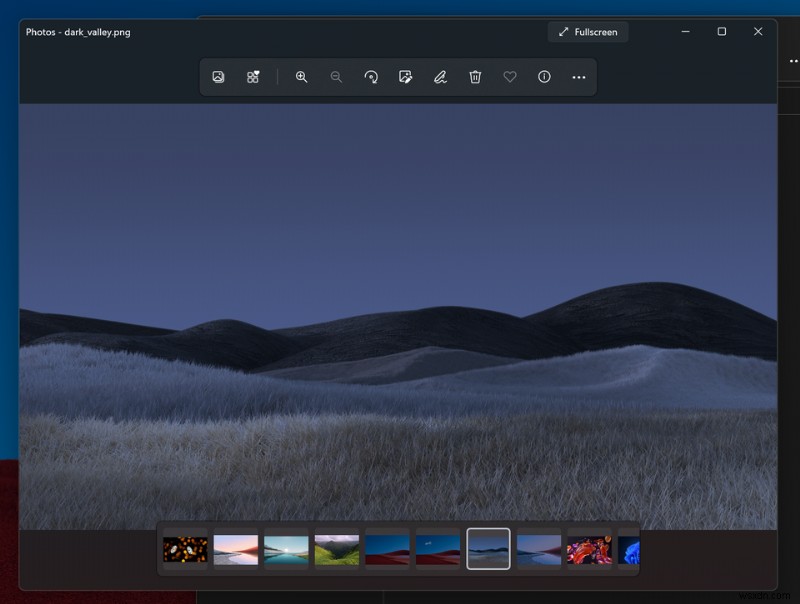The width and height of the screenshot is (800, 604).
Task: Zoom into the image
Action: pyautogui.click(x=301, y=77)
